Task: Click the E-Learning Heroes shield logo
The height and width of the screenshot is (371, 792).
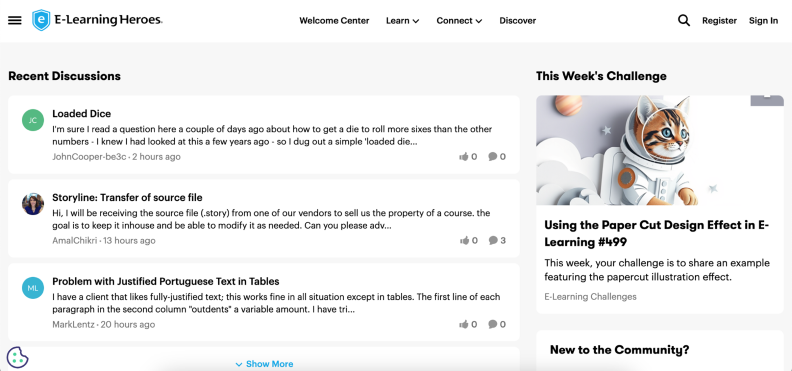Action: click(x=41, y=20)
